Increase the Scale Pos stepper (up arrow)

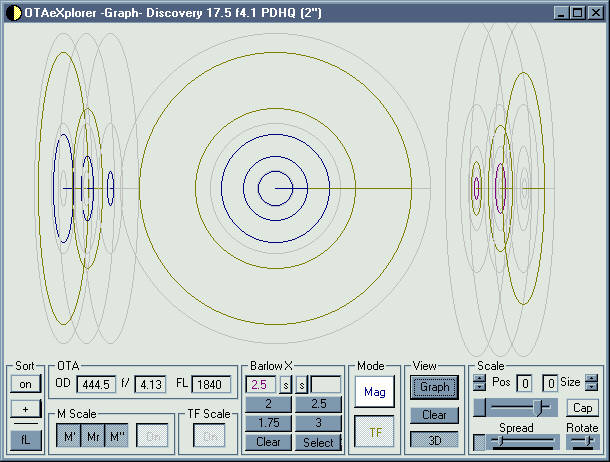click(479, 379)
